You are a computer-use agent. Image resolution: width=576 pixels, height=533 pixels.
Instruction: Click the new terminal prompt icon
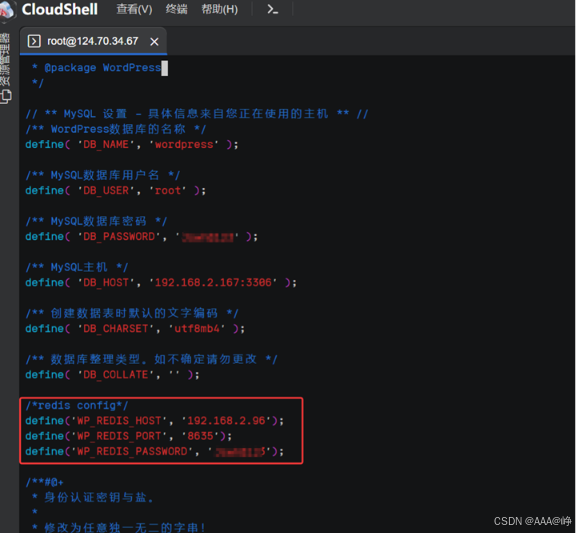click(x=272, y=9)
